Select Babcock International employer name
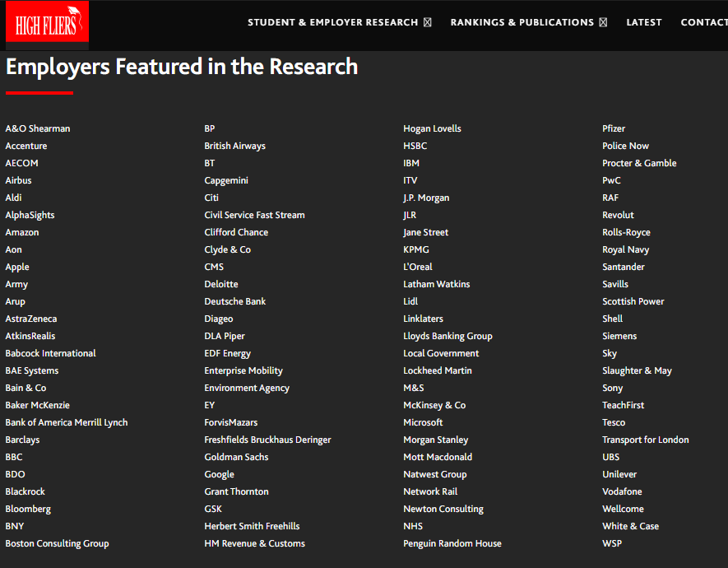 pos(51,353)
